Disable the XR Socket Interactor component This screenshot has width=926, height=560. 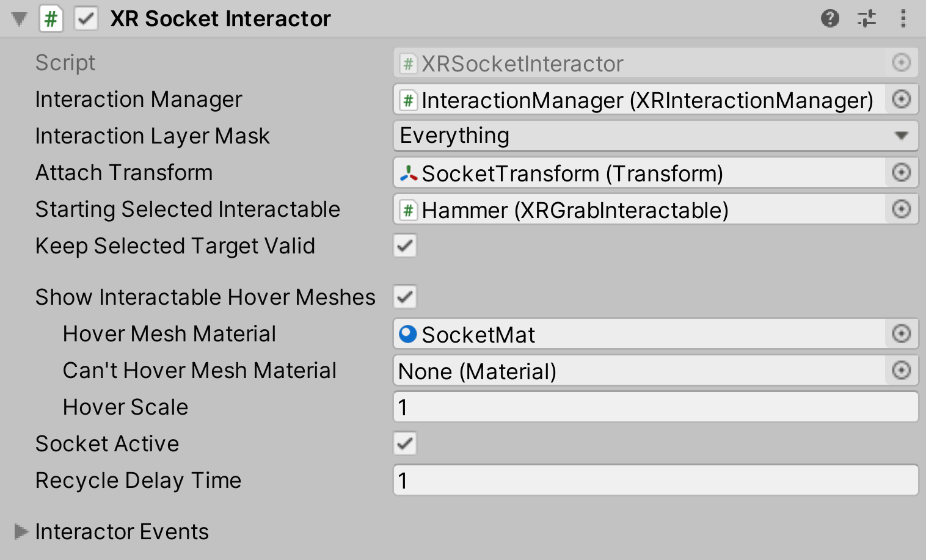[86, 18]
